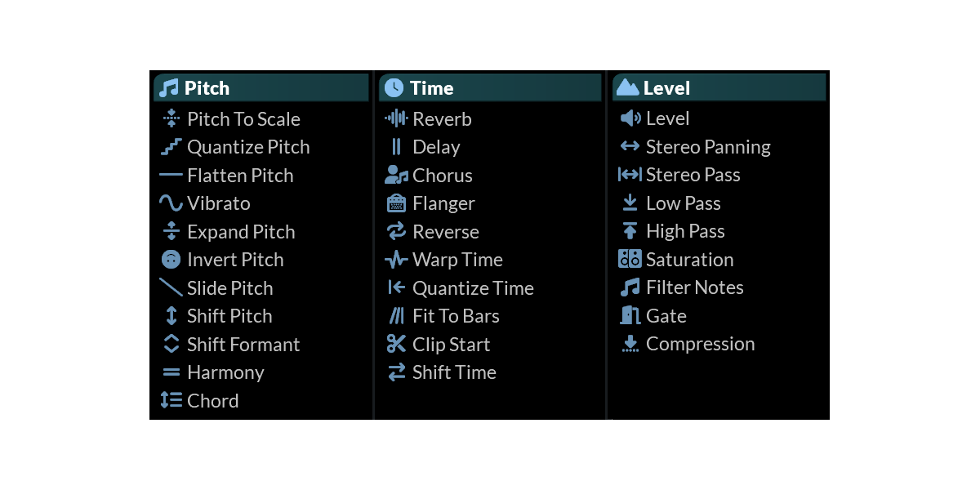Screen dimensions: 980x490
Task: Click the Vibrato sine wave icon
Action: pos(171,203)
